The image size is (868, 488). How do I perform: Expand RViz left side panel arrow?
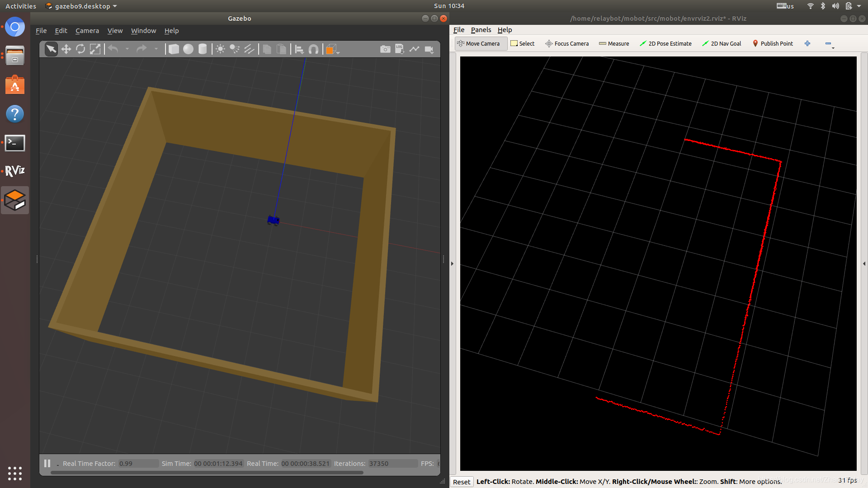pos(452,263)
